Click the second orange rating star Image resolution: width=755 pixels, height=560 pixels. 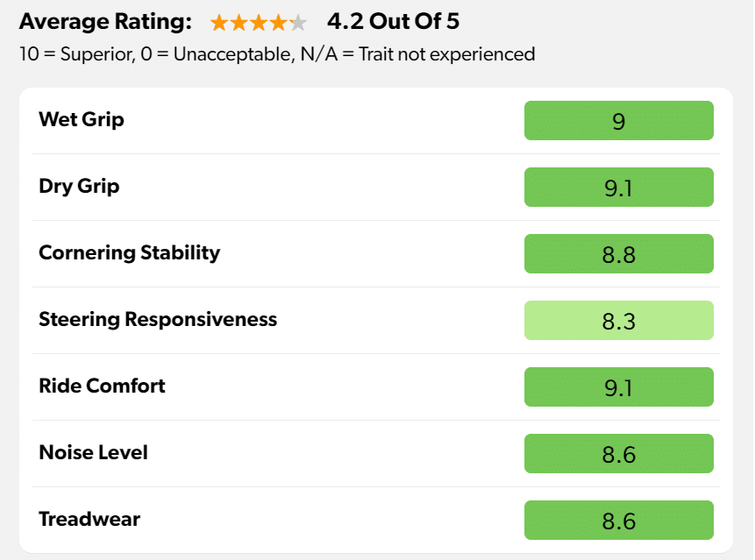click(x=239, y=23)
